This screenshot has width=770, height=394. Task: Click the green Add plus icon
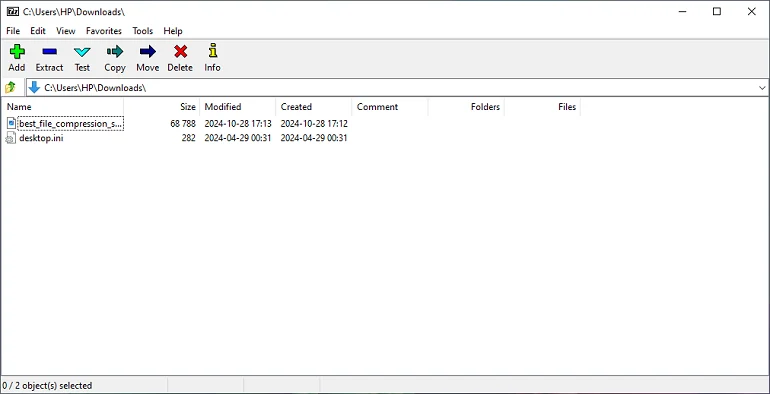17,52
